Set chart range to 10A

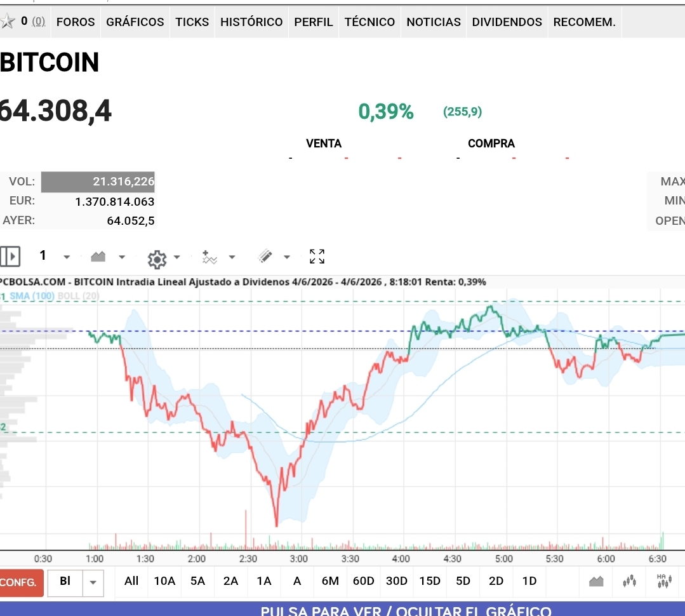click(164, 581)
